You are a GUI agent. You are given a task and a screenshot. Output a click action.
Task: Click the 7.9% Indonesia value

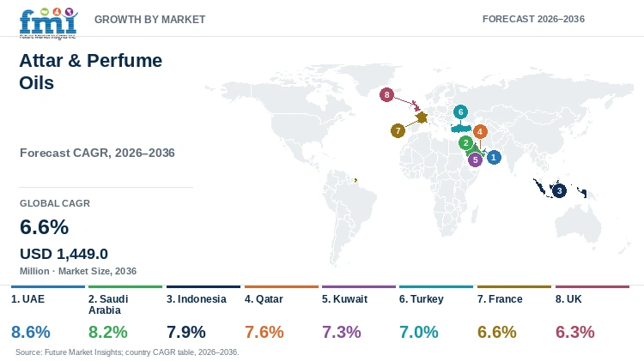(x=186, y=332)
